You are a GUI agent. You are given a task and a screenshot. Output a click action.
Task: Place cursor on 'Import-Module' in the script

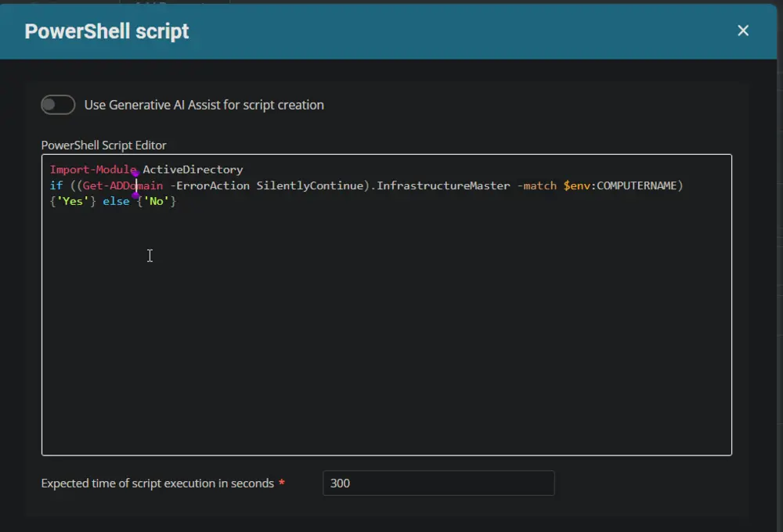click(x=93, y=170)
